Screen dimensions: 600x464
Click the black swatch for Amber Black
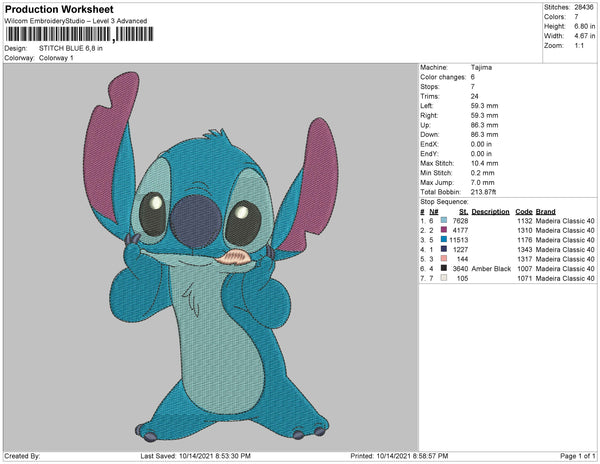(443, 268)
